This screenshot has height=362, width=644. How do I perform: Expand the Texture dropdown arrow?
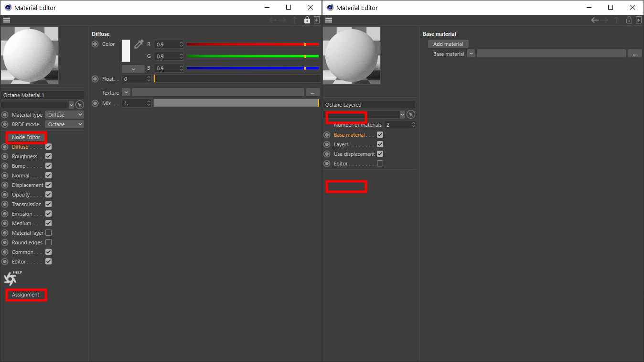(x=126, y=92)
